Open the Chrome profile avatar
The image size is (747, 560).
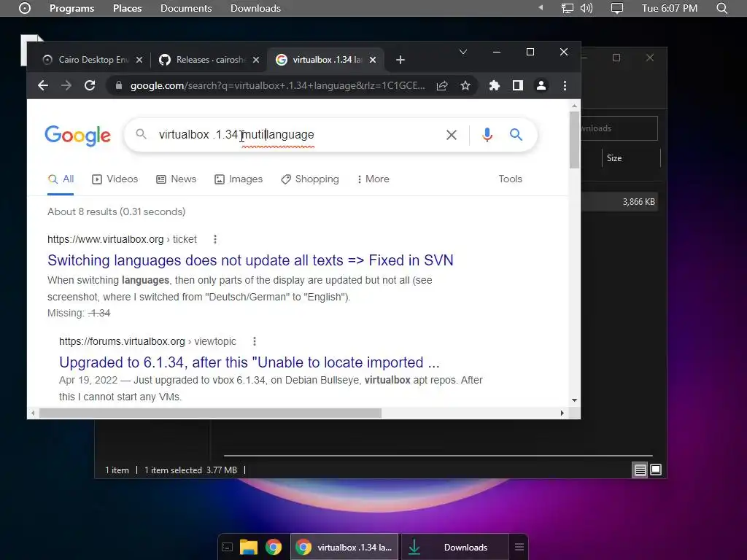[541, 85]
